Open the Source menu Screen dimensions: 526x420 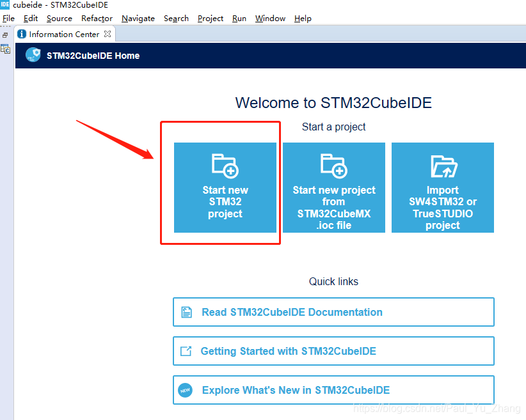60,19
